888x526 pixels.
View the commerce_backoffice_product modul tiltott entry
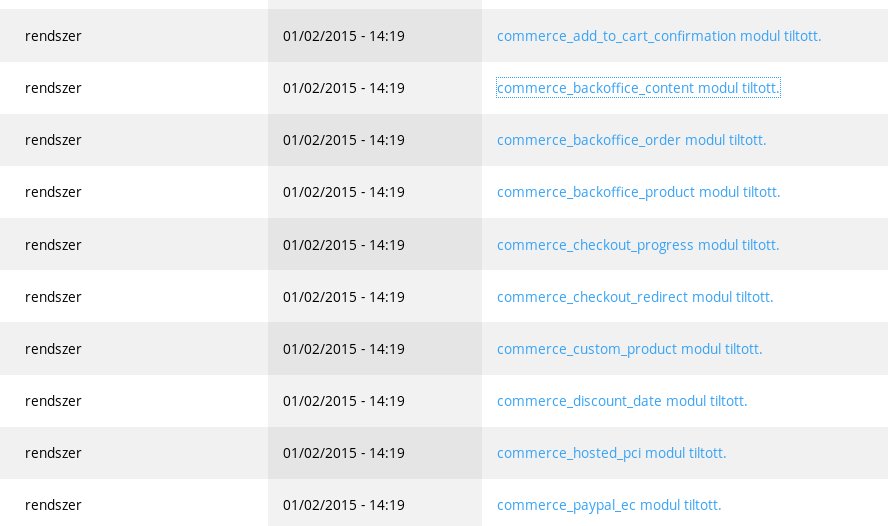click(x=638, y=192)
